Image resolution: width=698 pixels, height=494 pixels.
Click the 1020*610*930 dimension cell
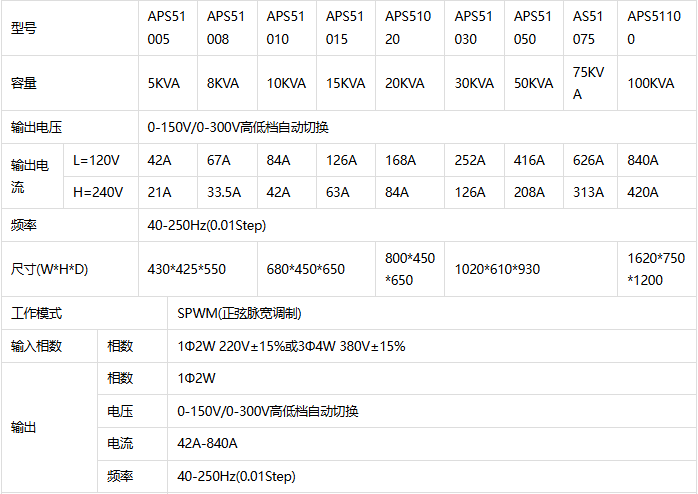tap(497, 269)
